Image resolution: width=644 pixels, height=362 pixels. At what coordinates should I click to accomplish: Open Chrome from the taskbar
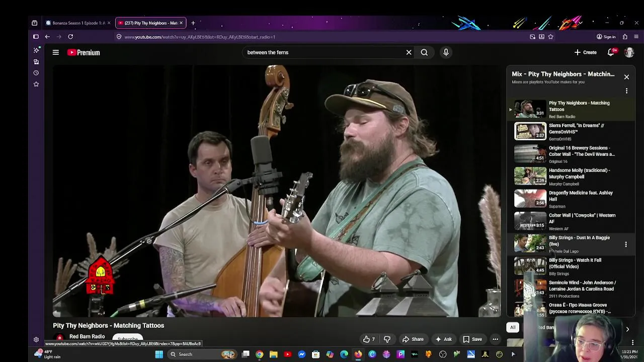[x=259, y=354]
